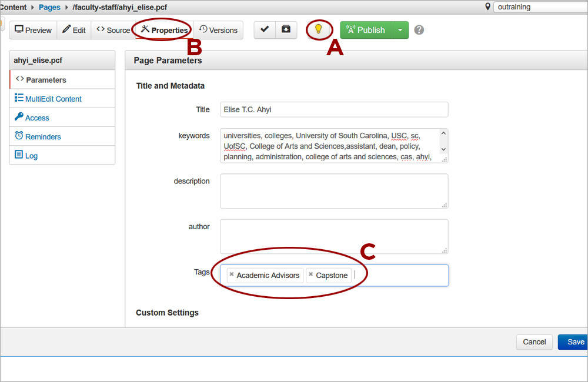Click the Capstone tag label
The width and height of the screenshot is (588, 382).
pos(332,276)
